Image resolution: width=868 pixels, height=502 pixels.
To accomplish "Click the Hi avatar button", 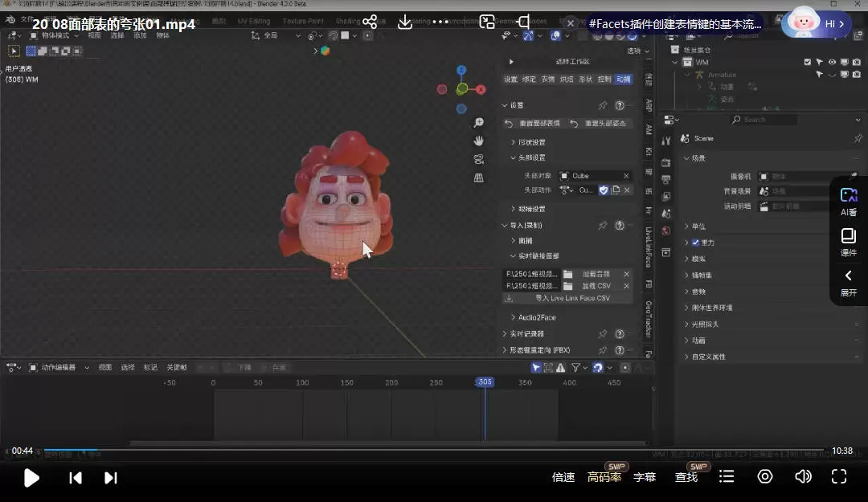I will click(816, 24).
